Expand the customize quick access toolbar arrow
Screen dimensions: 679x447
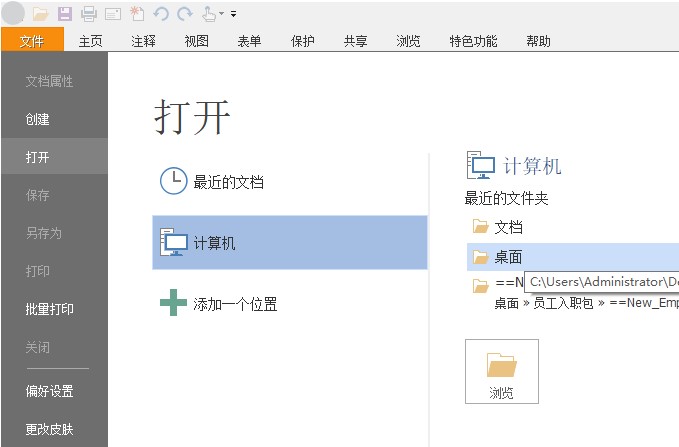point(233,14)
